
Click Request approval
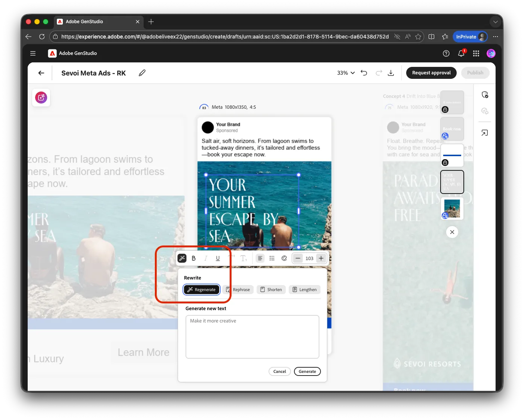[x=431, y=73]
